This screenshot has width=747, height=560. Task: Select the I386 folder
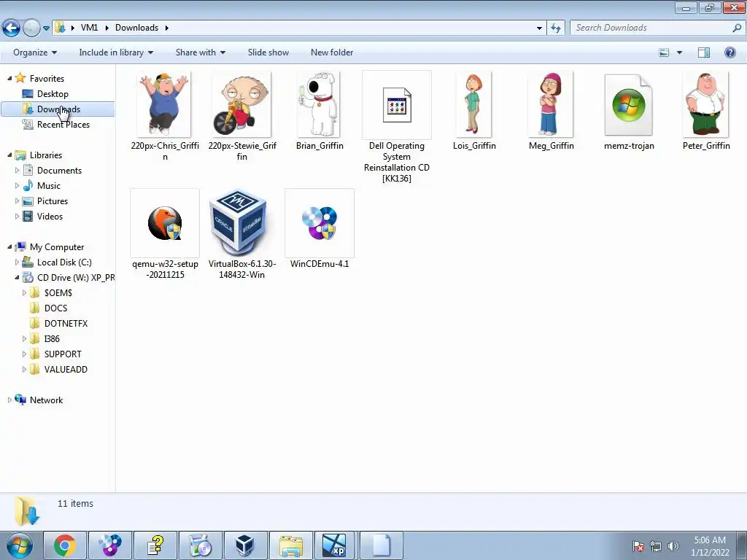[x=52, y=338]
